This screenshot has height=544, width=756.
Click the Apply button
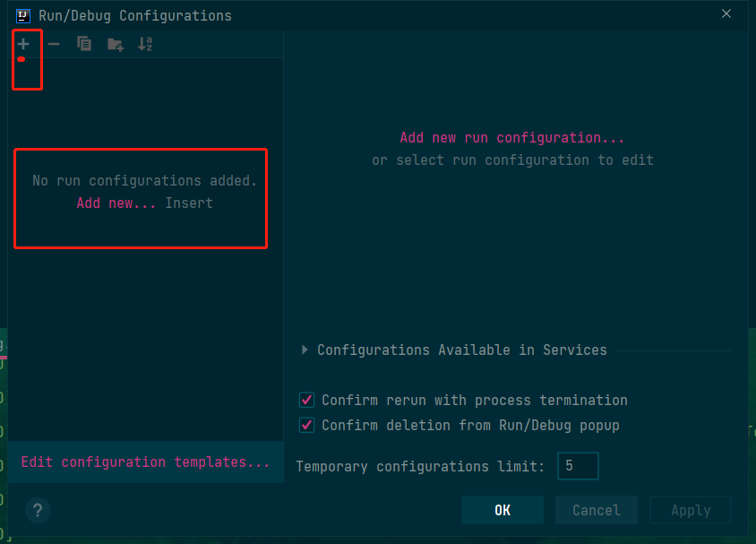(x=691, y=510)
